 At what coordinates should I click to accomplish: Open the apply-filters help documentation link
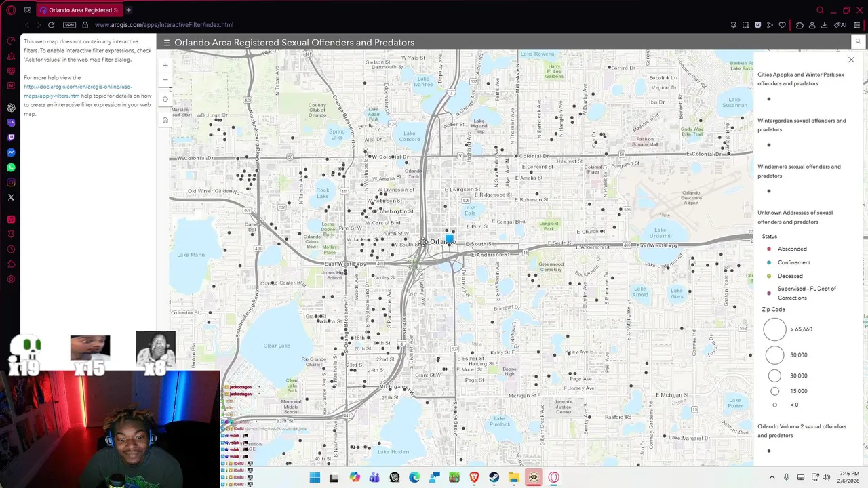77,91
